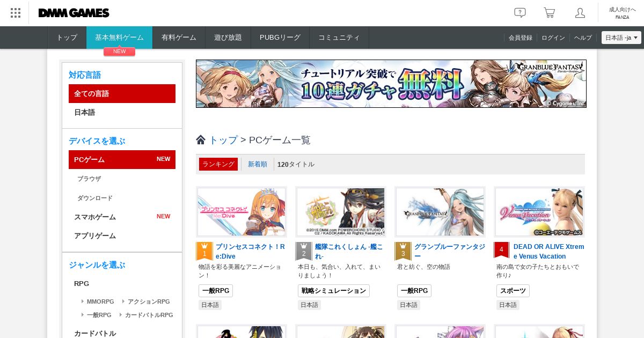Screen dimensions: 644x338
Task: Click the user account profile icon
Action: 580,13
